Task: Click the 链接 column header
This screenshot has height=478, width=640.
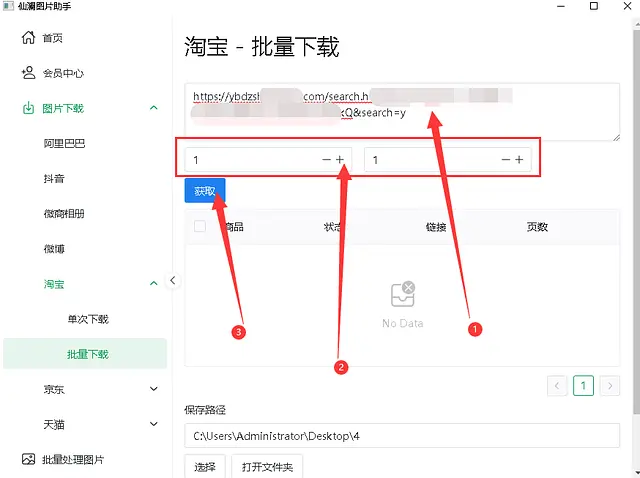Action: pos(436,227)
